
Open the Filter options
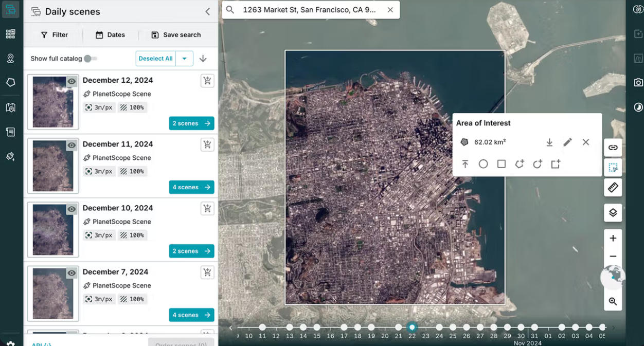click(x=54, y=35)
